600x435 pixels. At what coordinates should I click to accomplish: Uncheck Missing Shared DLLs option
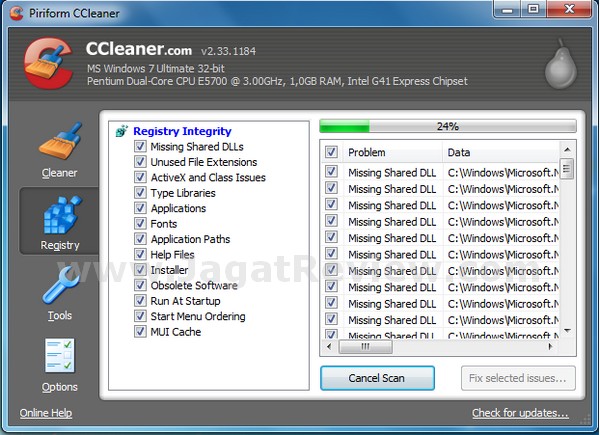pos(140,147)
